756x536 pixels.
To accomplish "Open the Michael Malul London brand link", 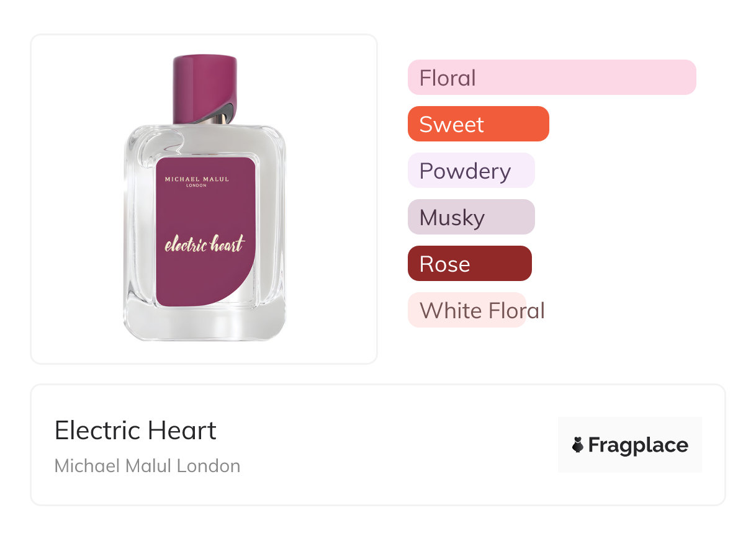I will (x=147, y=466).
